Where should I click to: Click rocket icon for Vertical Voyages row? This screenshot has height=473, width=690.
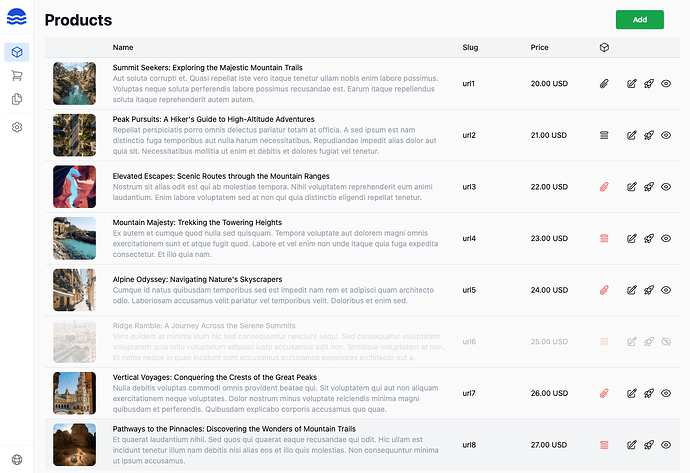(649, 393)
